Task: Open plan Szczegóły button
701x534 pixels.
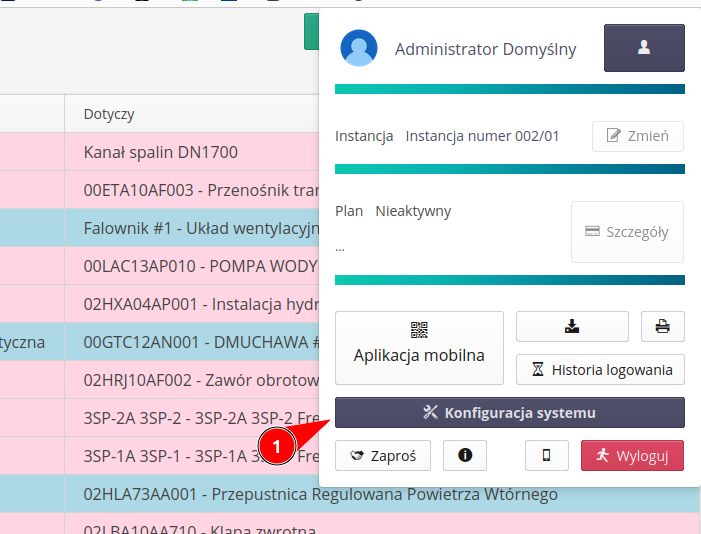Action: (627, 232)
